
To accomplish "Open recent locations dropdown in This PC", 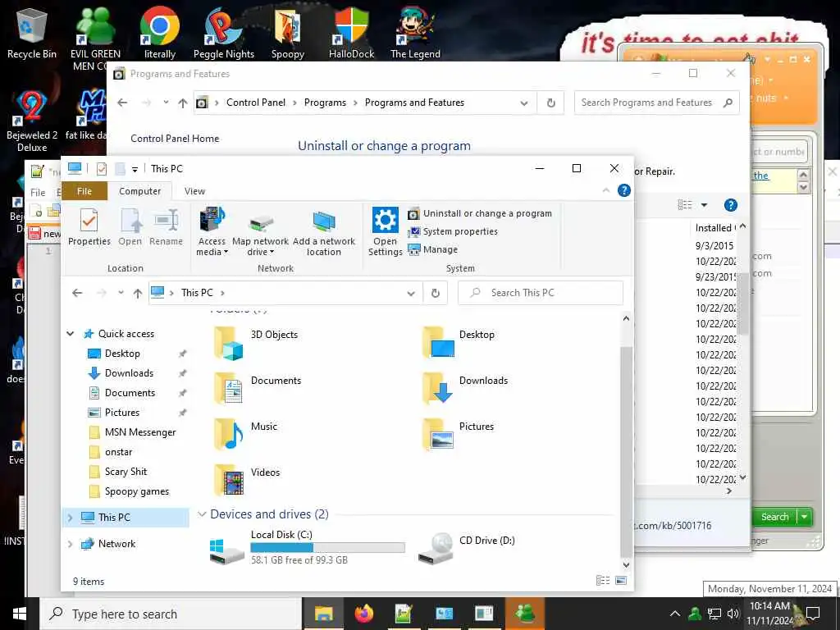I will pos(121,293).
